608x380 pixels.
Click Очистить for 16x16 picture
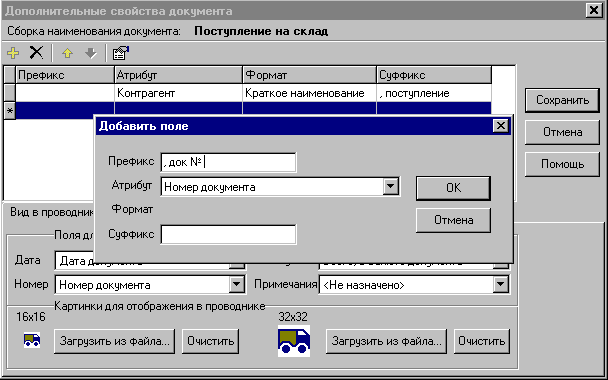[x=211, y=341]
